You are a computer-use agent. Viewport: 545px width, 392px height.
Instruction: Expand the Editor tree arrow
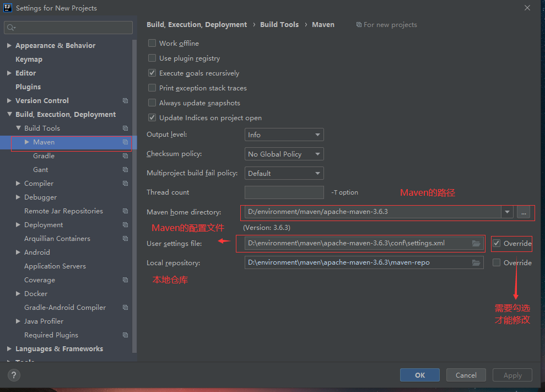[9, 73]
